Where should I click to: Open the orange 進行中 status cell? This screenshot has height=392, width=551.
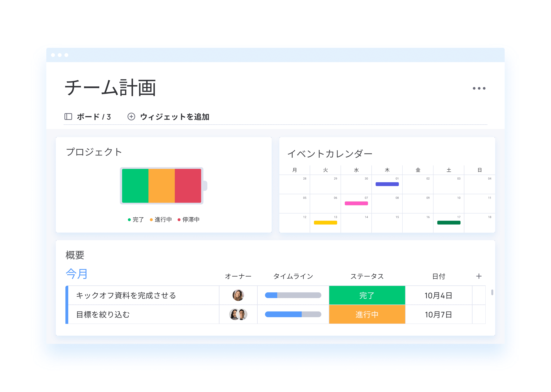367,314
